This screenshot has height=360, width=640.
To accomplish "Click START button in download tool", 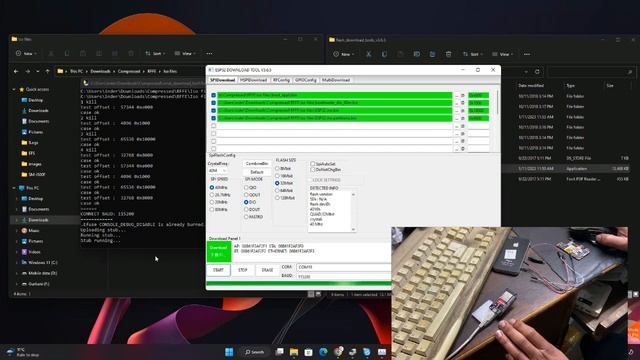I will tap(218, 270).
